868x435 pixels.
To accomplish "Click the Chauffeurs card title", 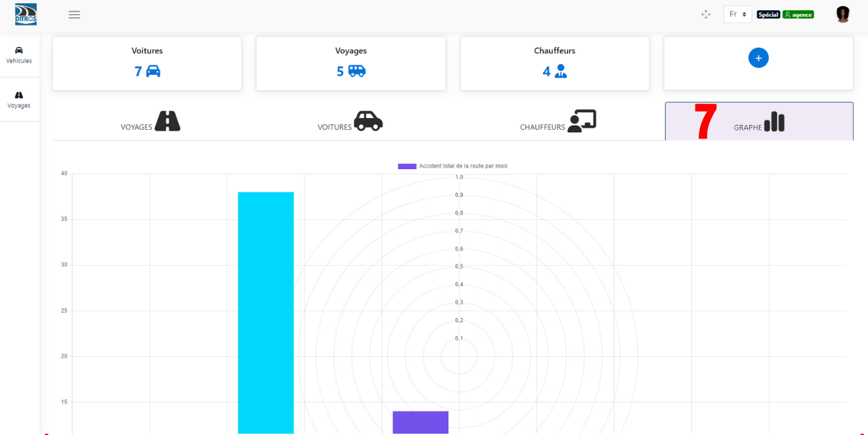I will pyautogui.click(x=555, y=51).
